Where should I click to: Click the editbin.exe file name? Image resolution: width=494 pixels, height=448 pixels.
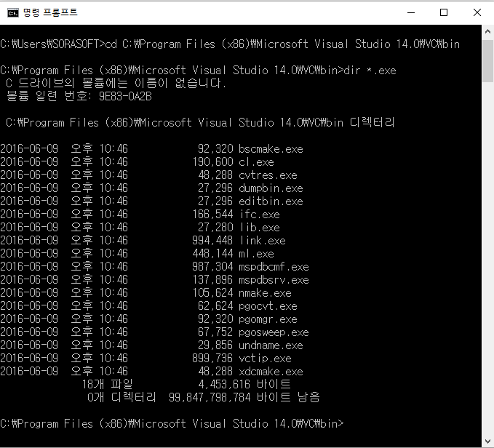click(x=271, y=201)
